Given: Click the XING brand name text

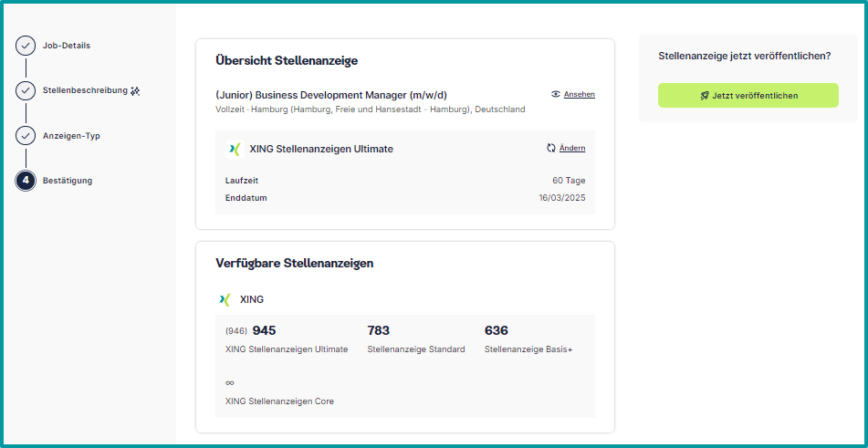Looking at the screenshot, I should (252, 299).
